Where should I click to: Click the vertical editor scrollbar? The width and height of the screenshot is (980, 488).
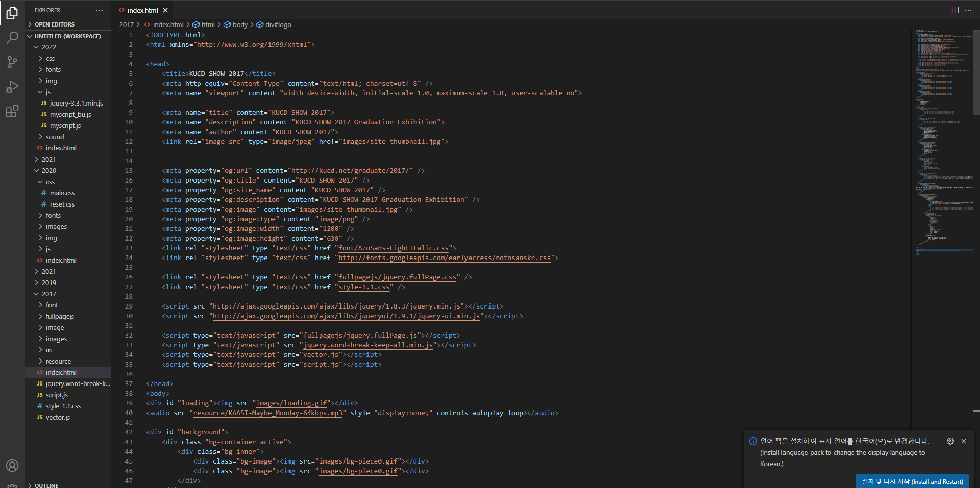click(976, 72)
